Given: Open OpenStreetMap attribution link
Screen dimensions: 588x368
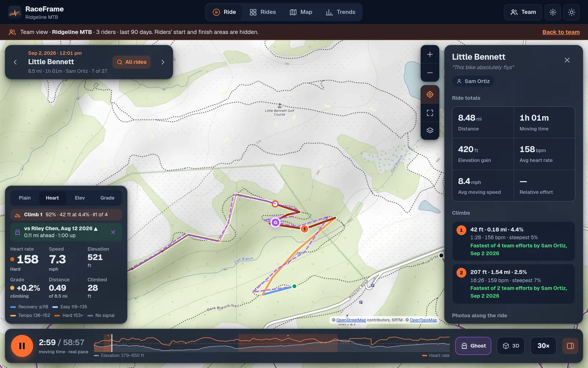Looking at the screenshot, I should click(351, 320).
